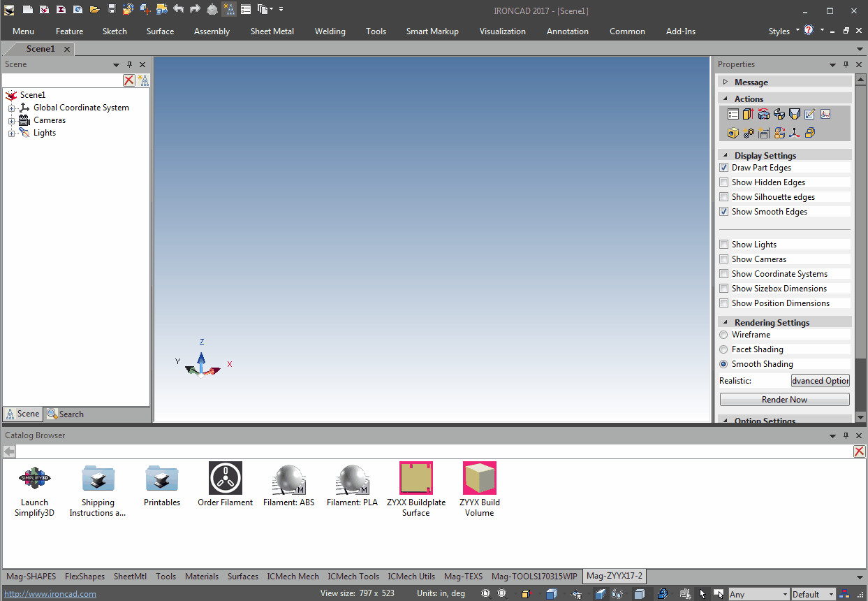The image size is (868, 601).
Task: Open the www.ironcad.com link
Action: coord(50,594)
